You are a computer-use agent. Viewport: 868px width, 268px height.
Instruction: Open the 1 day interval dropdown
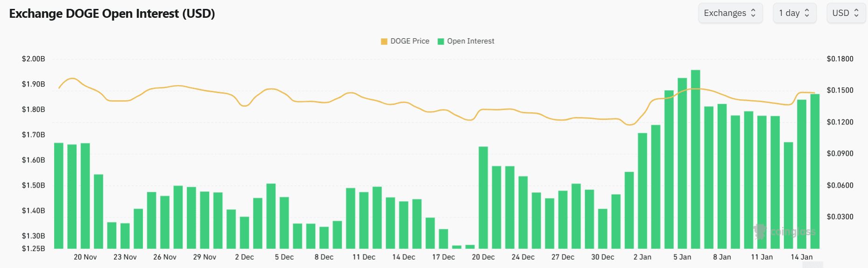[x=794, y=13]
